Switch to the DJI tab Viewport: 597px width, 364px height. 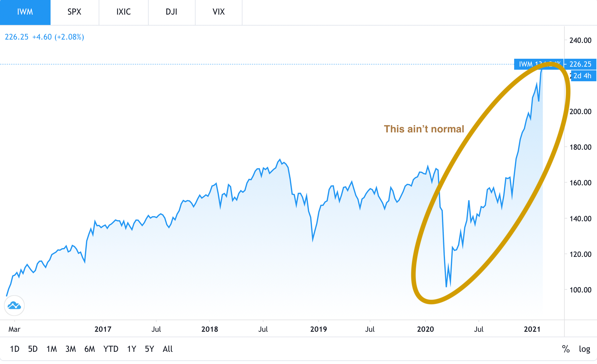(x=171, y=12)
